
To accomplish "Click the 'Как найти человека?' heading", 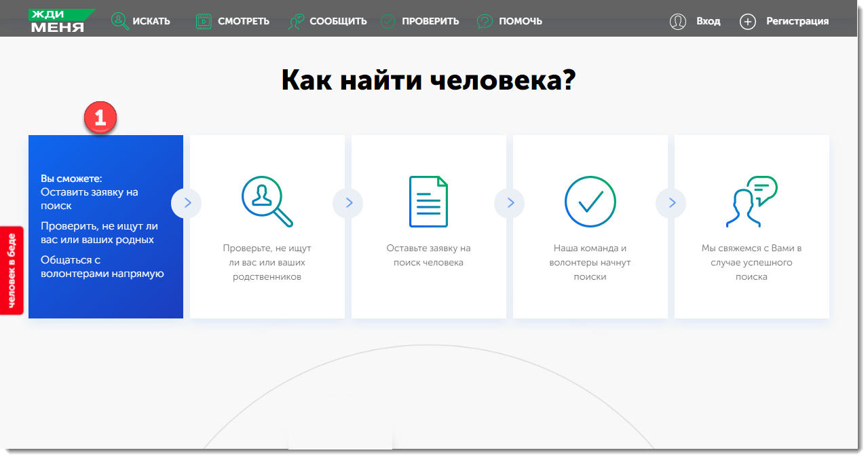I will click(x=428, y=80).
